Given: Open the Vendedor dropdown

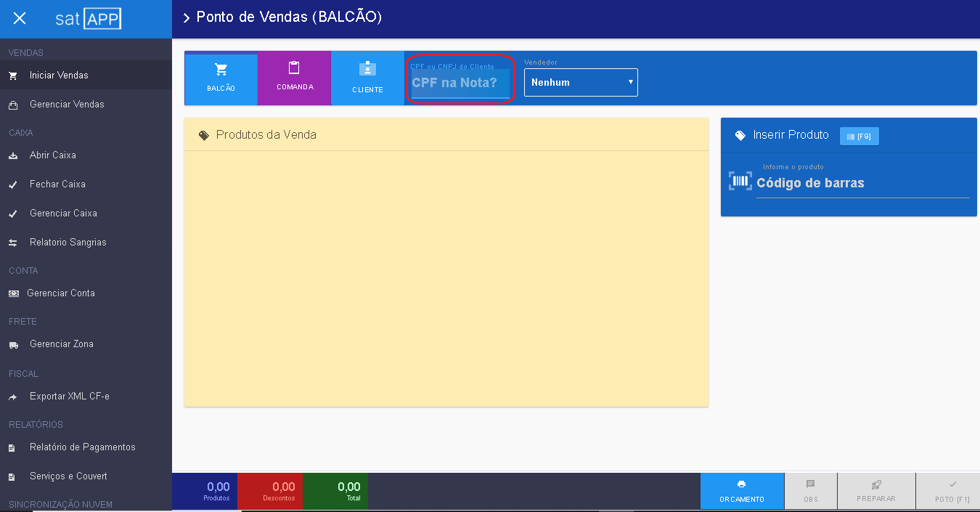Looking at the screenshot, I should click(x=581, y=83).
